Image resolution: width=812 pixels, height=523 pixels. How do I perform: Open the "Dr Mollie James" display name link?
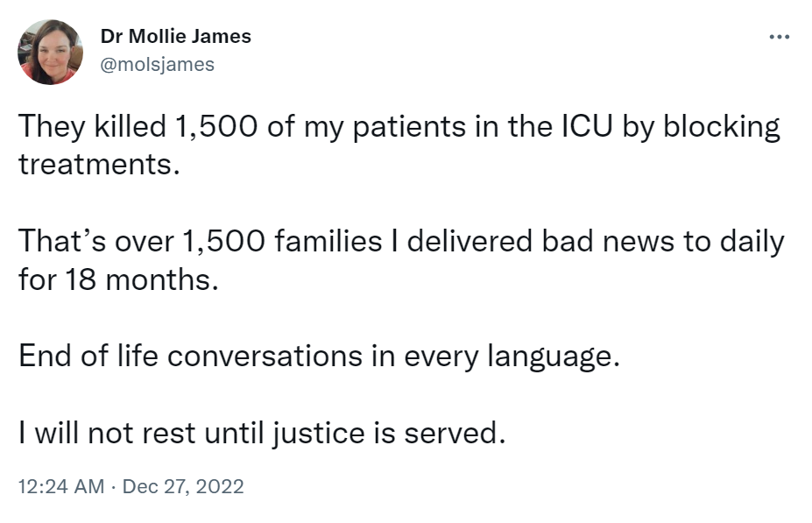176,36
